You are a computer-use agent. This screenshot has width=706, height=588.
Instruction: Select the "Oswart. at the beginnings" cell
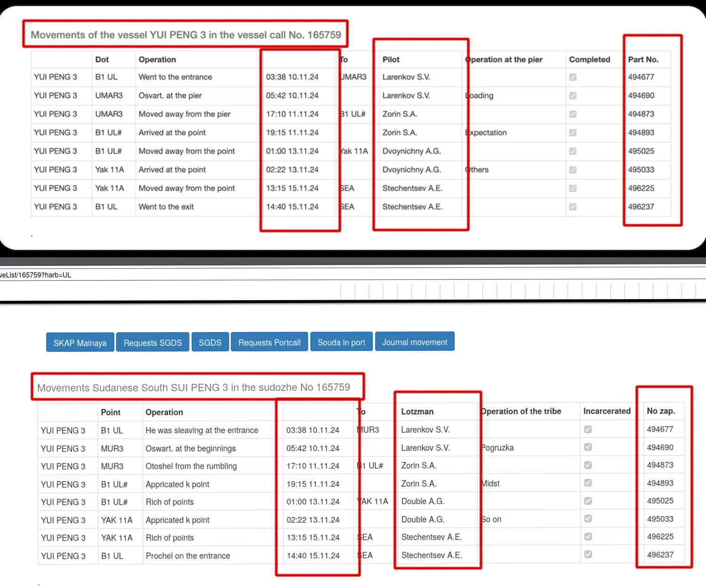191,448
